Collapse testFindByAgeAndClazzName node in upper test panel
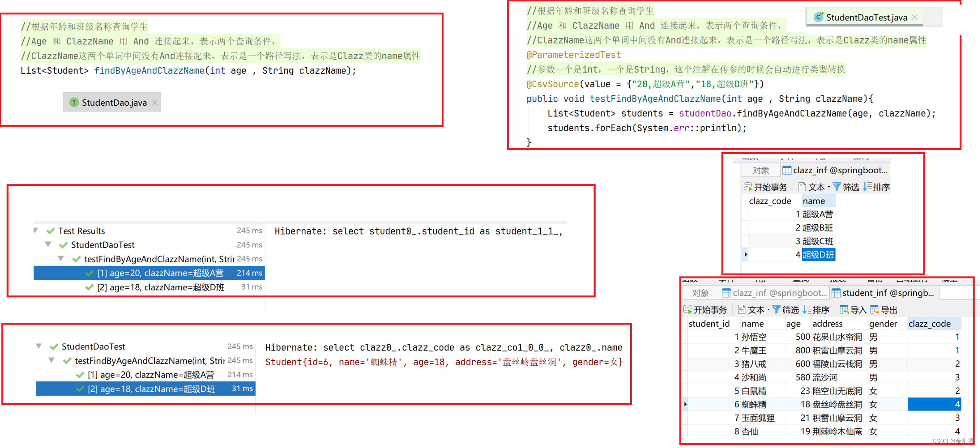The image size is (980, 448). coord(61,258)
